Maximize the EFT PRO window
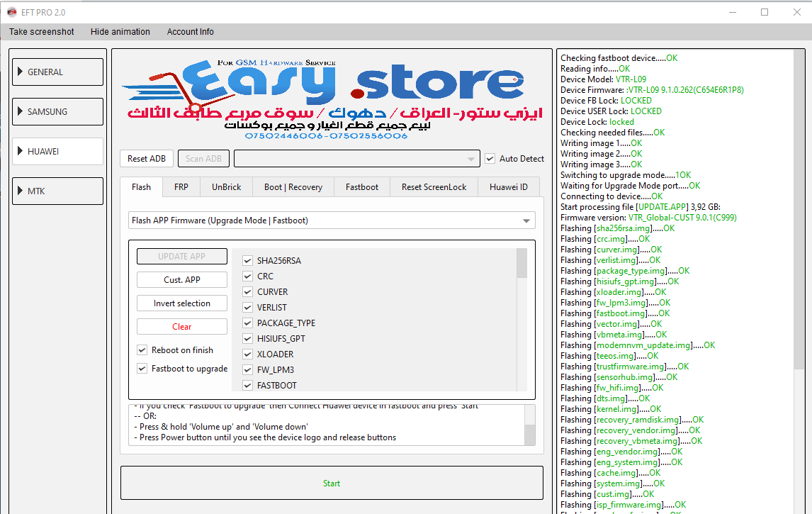The height and width of the screenshot is (514, 812). (x=765, y=12)
